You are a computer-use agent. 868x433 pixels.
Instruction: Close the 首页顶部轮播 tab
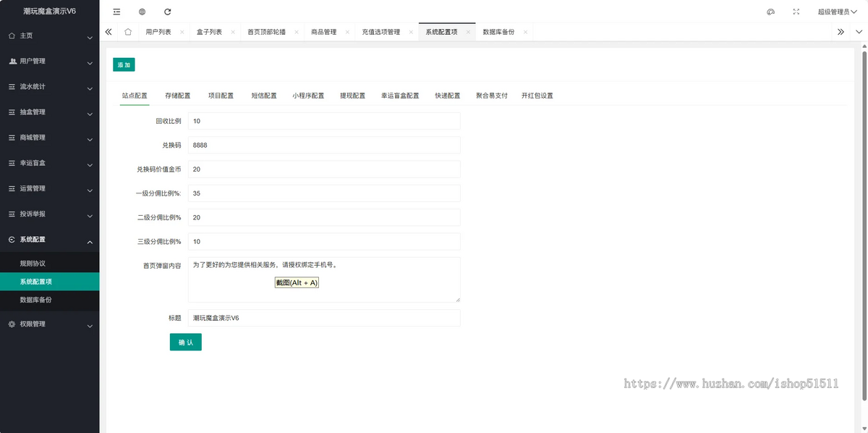[x=297, y=32]
